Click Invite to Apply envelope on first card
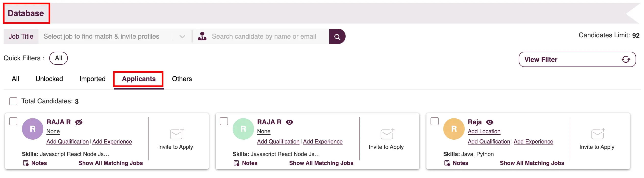This screenshot has width=644, height=178. [x=176, y=134]
